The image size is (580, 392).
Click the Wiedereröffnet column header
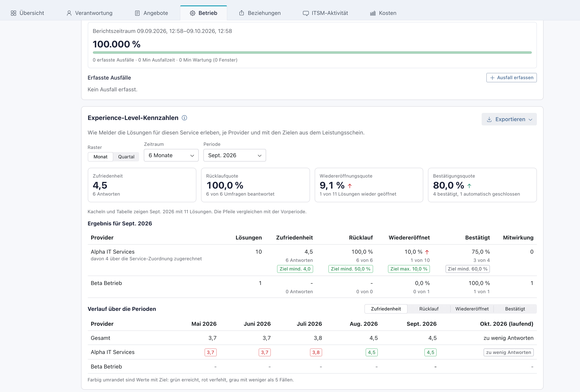pos(409,238)
